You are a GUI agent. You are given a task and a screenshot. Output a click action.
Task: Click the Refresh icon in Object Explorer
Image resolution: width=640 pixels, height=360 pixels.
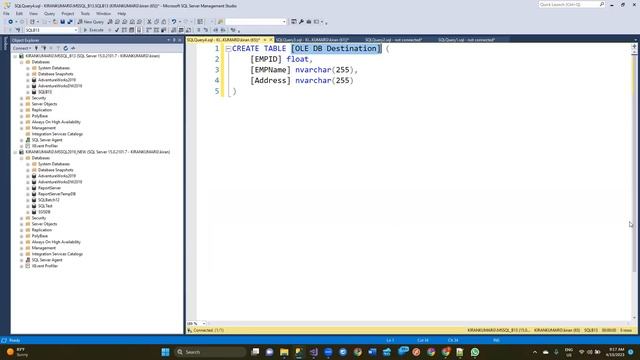click(x=65, y=48)
